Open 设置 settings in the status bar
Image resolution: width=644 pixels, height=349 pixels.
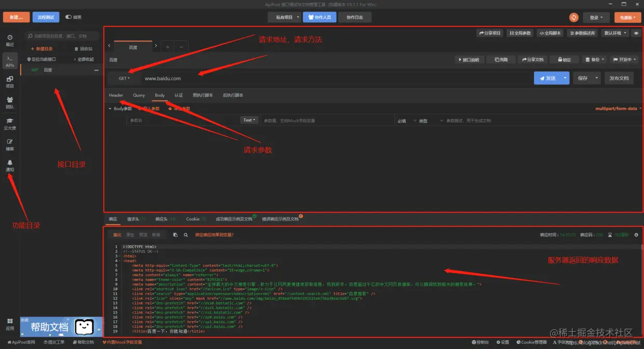point(503,342)
